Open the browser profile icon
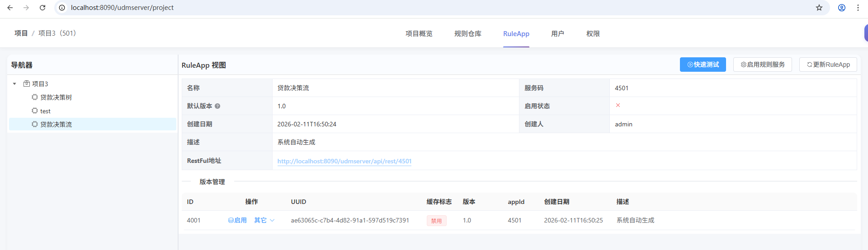Viewport: 868px width, 250px height. pos(841,8)
